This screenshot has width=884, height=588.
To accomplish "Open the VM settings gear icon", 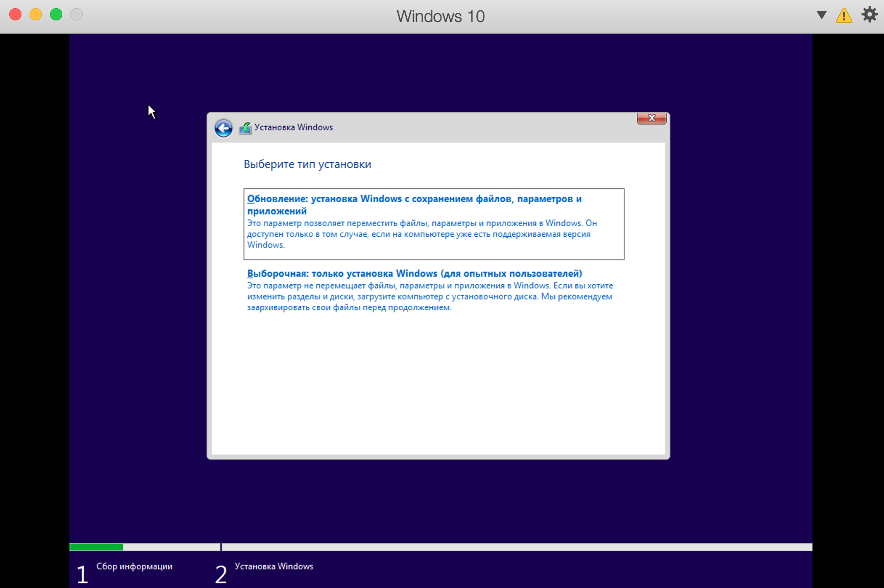I will click(869, 14).
